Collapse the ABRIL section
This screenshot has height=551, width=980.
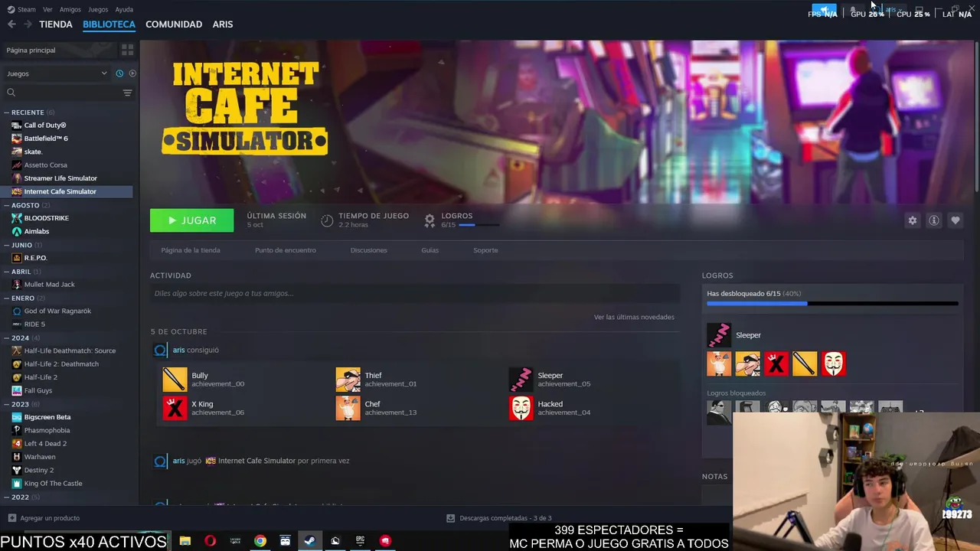(x=7, y=272)
